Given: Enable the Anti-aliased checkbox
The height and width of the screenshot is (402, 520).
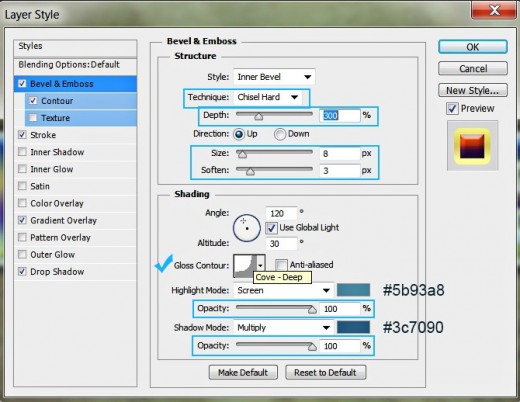Looking at the screenshot, I should 281,265.
